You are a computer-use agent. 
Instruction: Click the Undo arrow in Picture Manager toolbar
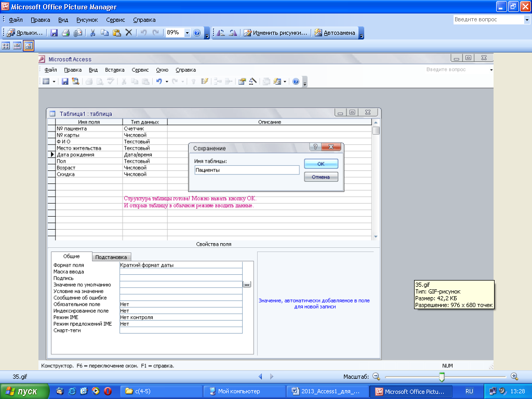coord(143,33)
